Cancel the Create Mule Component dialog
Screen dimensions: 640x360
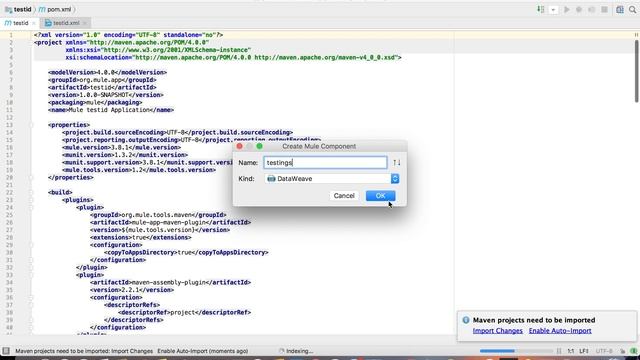tap(344, 196)
